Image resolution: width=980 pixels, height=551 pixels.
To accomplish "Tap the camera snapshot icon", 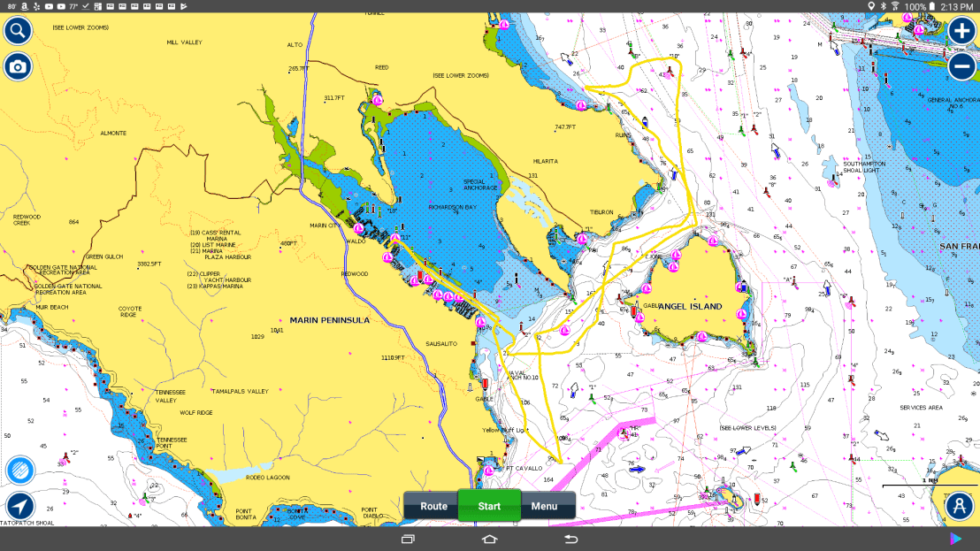I will (x=18, y=66).
